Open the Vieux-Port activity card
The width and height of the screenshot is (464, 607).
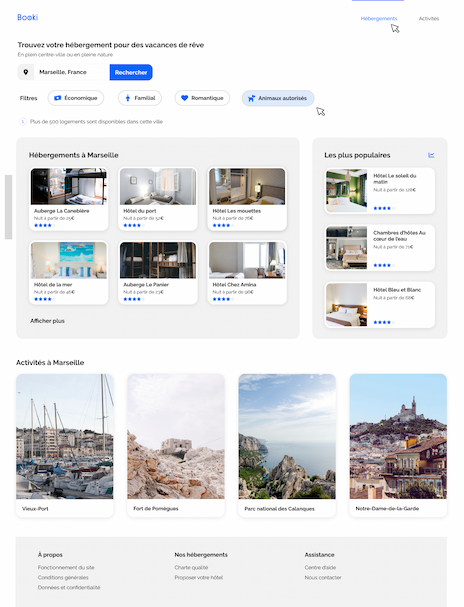click(x=65, y=445)
